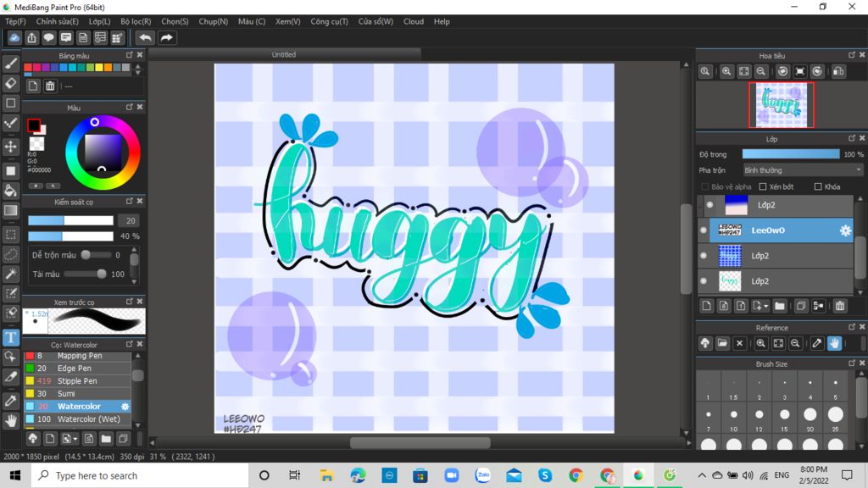Choose brush size preset 25
The image size is (868, 488).
tap(835, 418)
